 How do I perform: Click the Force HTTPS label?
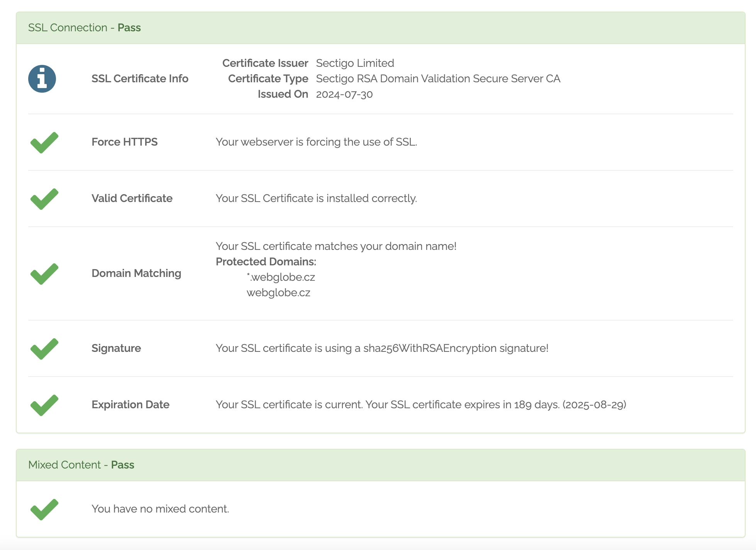125,142
